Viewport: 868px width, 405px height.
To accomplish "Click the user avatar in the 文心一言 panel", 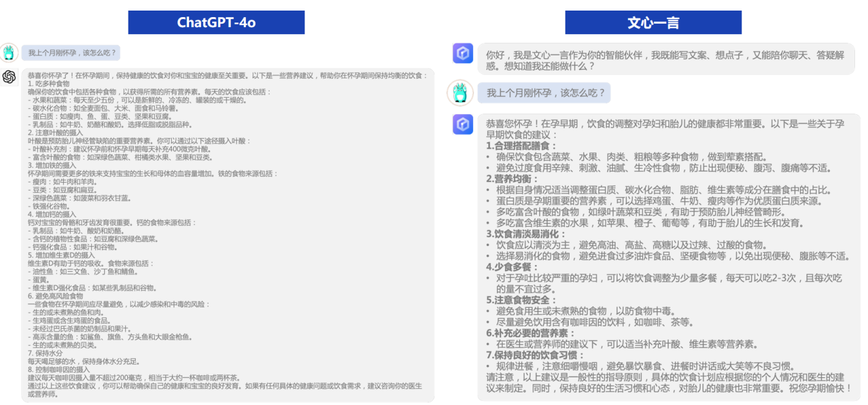I will point(460,93).
